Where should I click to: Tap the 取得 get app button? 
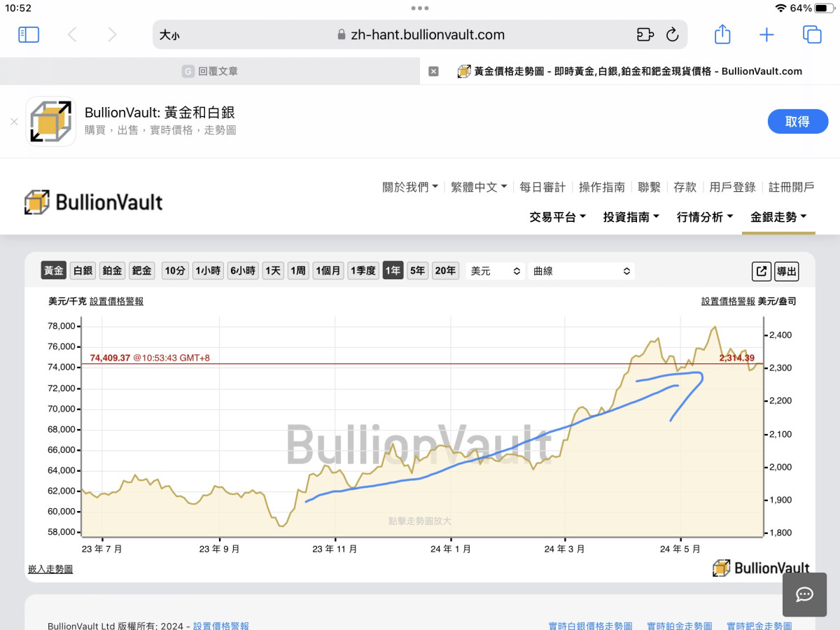797,121
